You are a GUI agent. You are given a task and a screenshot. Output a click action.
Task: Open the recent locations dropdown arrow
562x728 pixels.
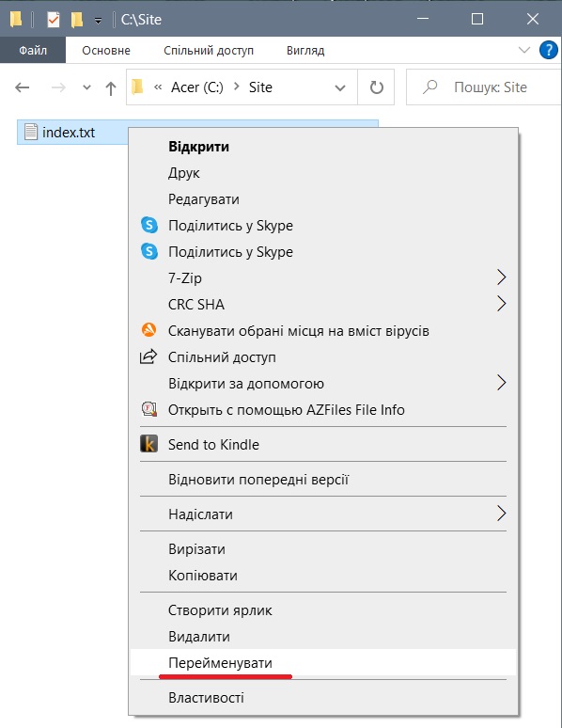[x=86, y=87]
